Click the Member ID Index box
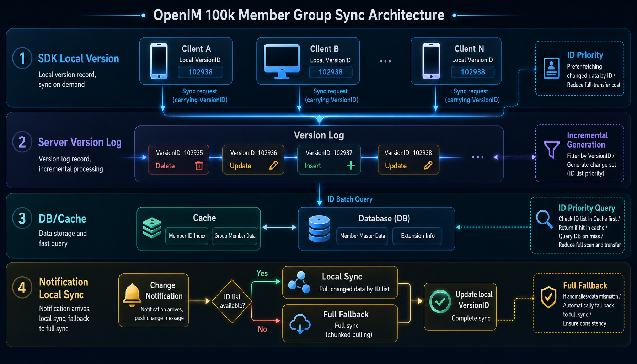637x364 pixels. pos(187,236)
